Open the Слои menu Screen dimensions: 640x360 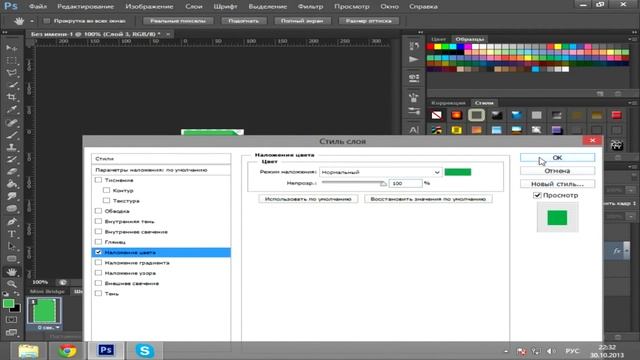coord(193,7)
